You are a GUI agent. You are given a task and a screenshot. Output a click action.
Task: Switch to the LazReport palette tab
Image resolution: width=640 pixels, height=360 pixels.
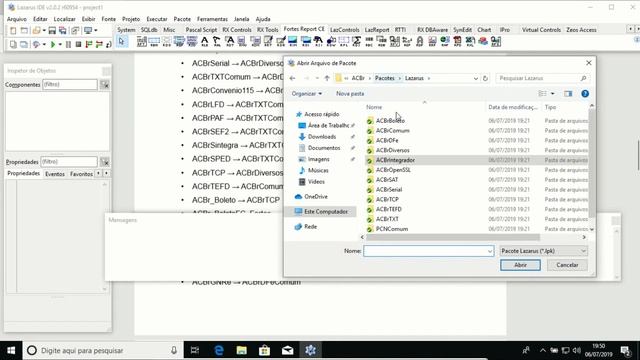[x=377, y=30]
